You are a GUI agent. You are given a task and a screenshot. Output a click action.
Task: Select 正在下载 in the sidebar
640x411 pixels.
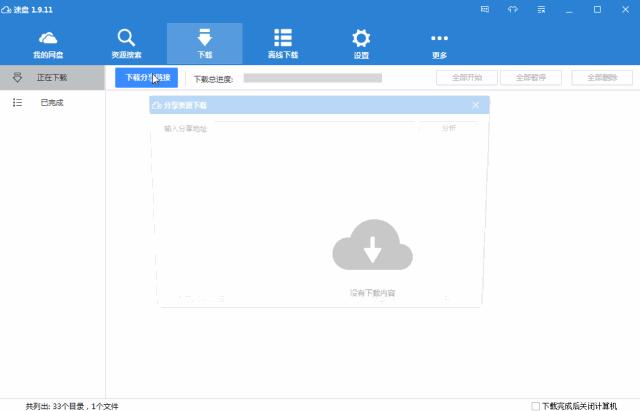point(52,78)
